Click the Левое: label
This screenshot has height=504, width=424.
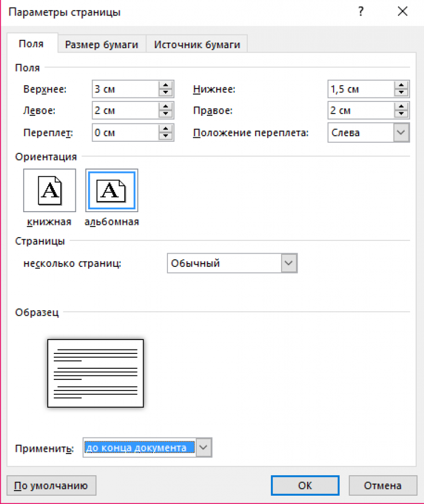[39, 111]
